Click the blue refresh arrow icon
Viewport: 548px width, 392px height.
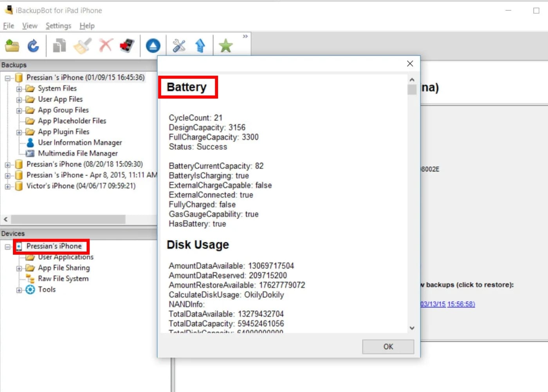point(33,46)
